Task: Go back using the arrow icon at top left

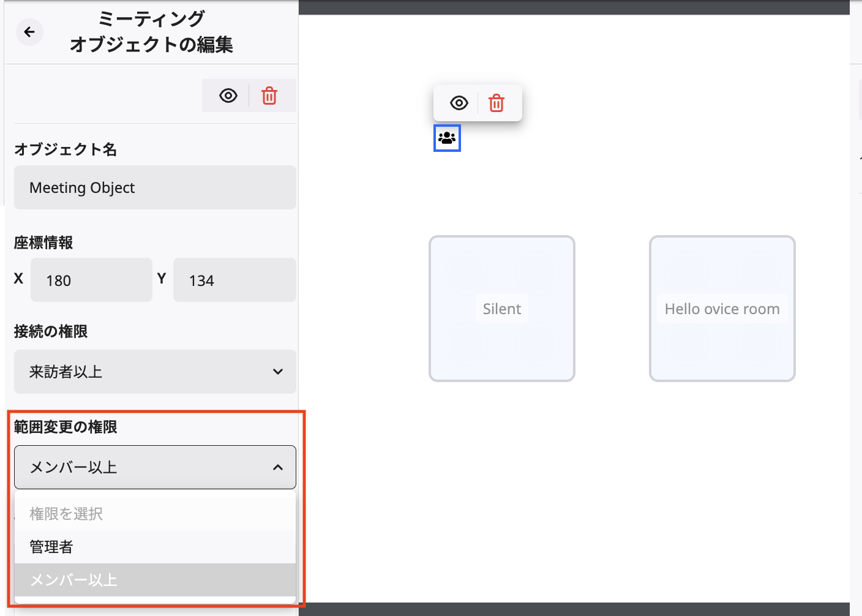Action: pos(29,32)
